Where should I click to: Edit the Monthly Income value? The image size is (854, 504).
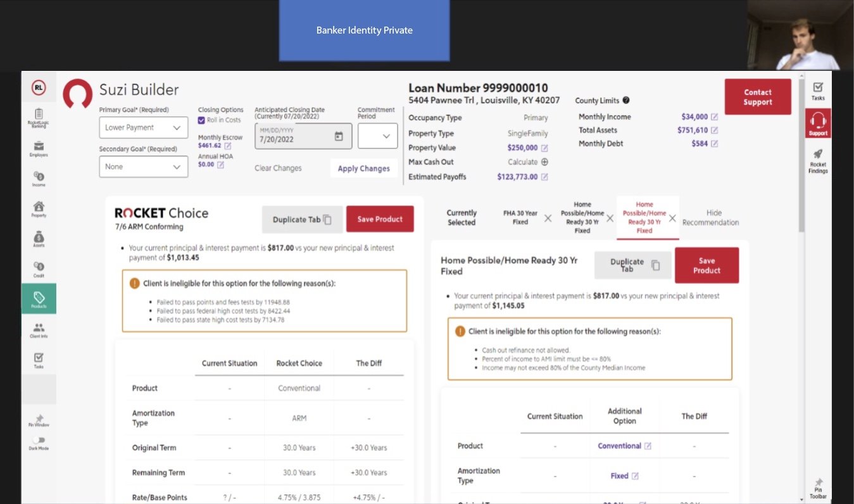click(x=714, y=117)
